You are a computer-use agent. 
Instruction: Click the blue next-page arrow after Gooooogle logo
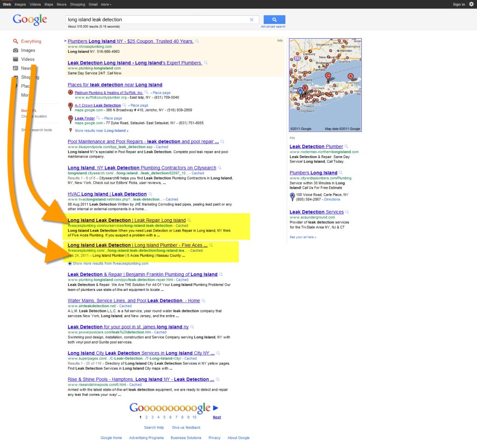pyautogui.click(x=215, y=408)
